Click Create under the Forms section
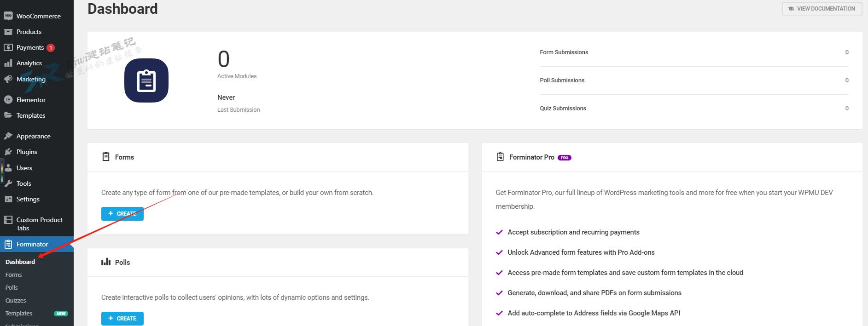The width and height of the screenshot is (868, 326). [122, 214]
